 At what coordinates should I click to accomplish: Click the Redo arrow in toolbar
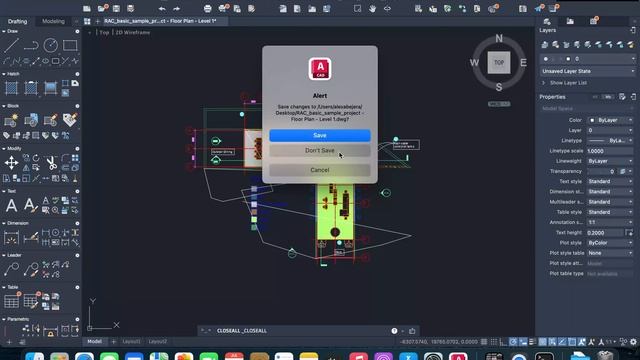click(176, 9)
